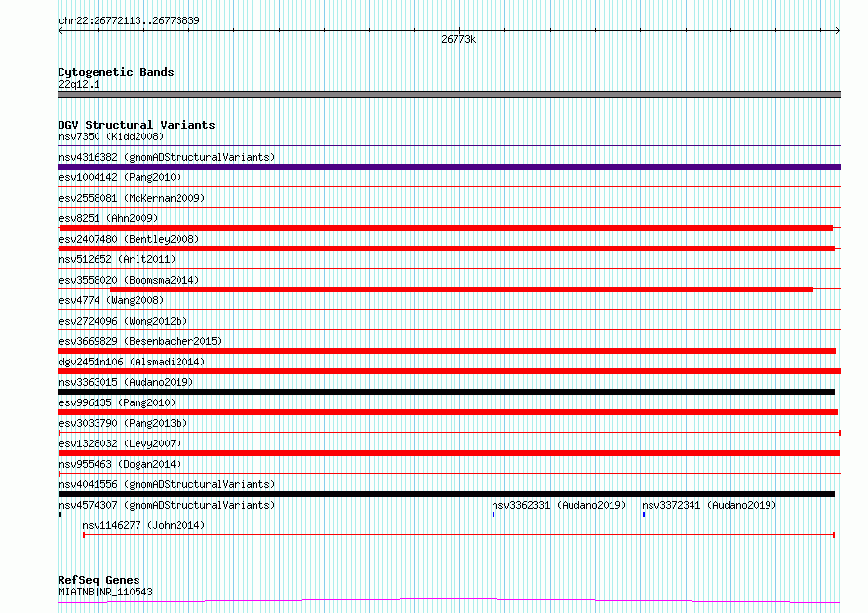Open variant dgv2451n106 (Alsmadi2014) label
The height and width of the screenshot is (613, 868).
pyautogui.click(x=132, y=362)
